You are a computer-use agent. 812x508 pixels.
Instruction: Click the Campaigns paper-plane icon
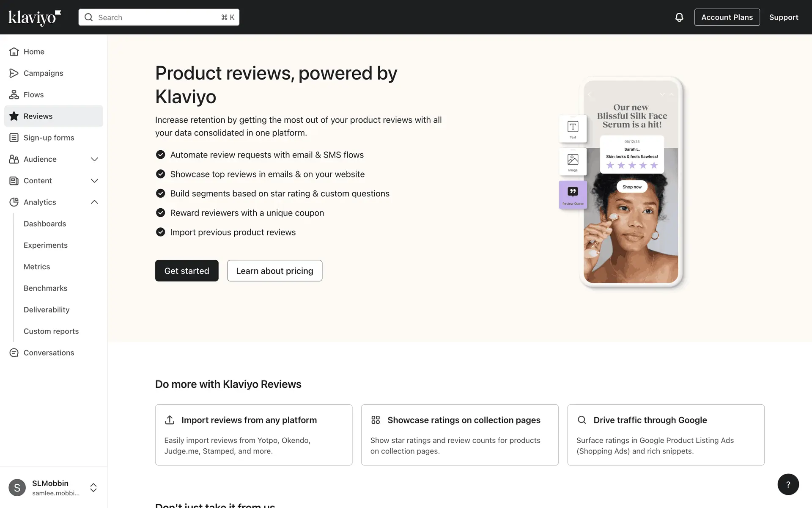14,73
